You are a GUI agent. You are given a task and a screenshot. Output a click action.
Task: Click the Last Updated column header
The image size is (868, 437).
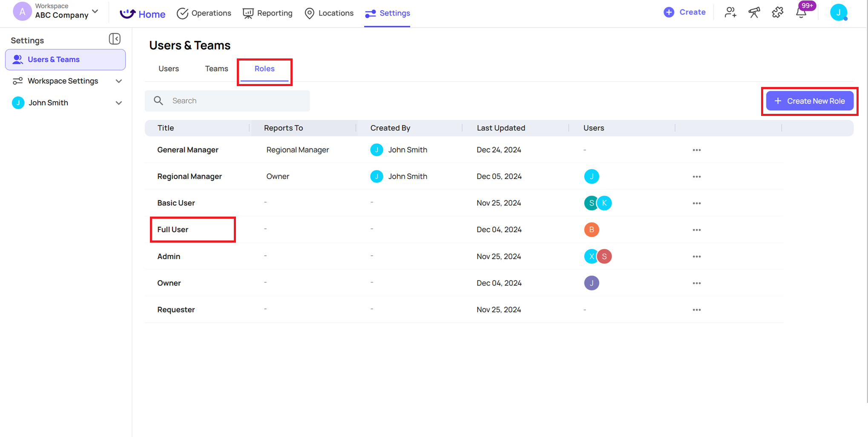(501, 128)
